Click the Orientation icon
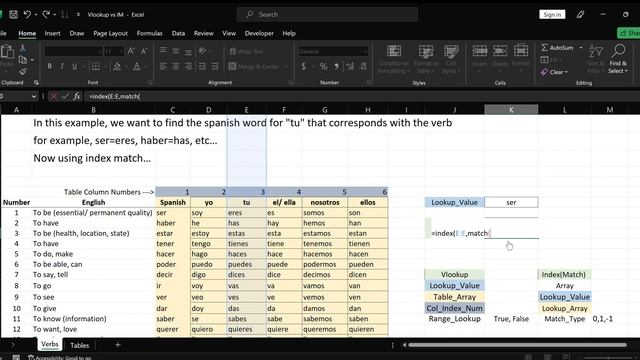640x360 pixels. (x=202, y=51)
